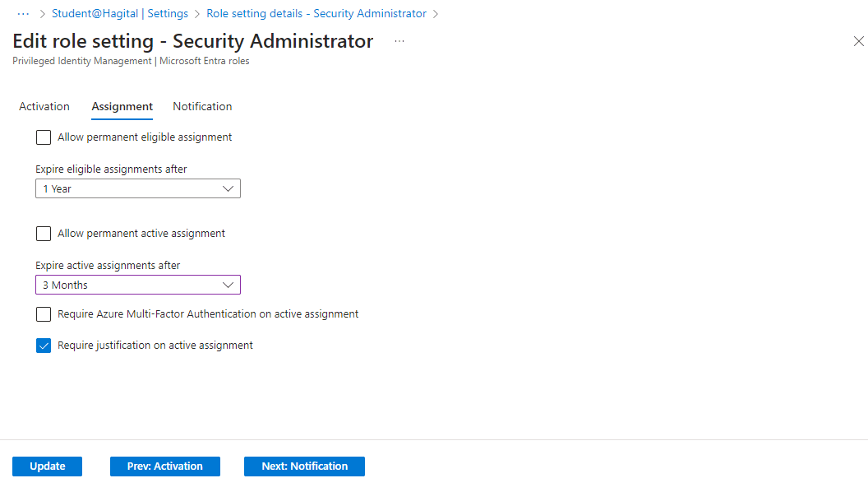Click the dropdown chevron for eligible assignments expiry
The width and height of the screenshot is (868, 492).
point(229,189)
